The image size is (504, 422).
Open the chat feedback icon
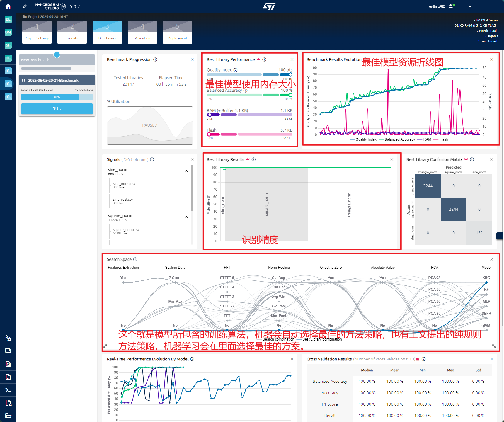(x=8, y=351)
